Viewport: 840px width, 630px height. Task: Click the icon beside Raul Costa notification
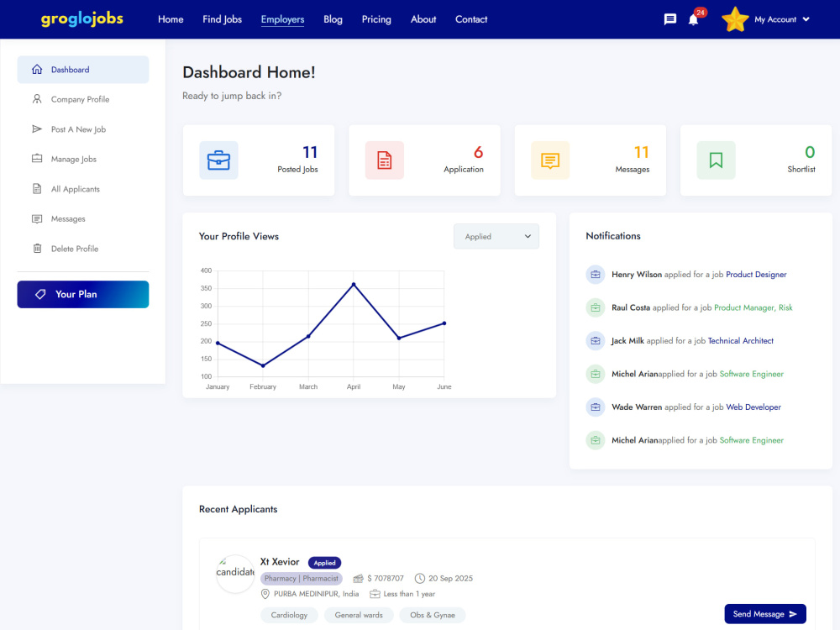[596, 308]
